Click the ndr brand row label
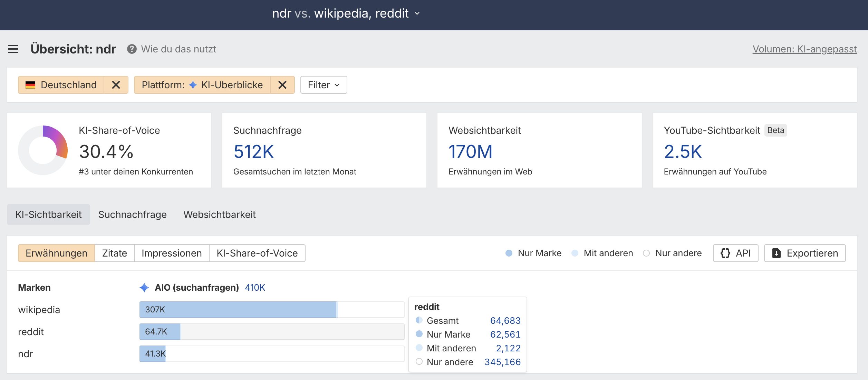Screen dimensions: 868x380 (25, 354)
